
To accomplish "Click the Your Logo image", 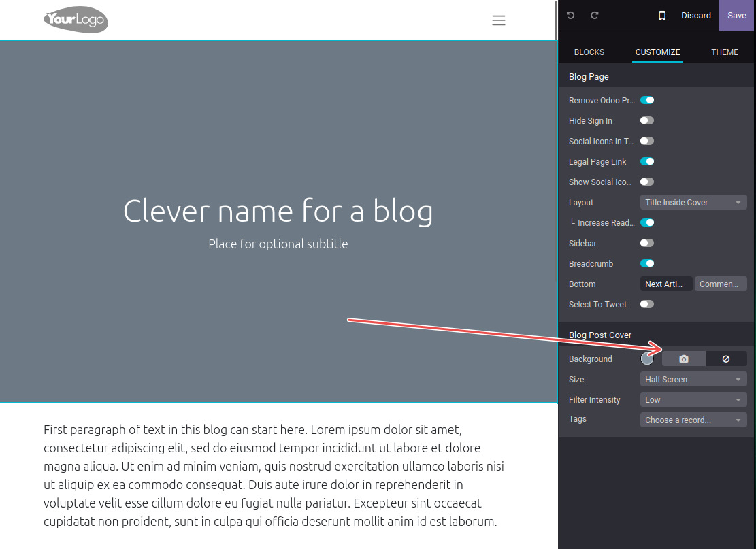I will tap(76, 20).
